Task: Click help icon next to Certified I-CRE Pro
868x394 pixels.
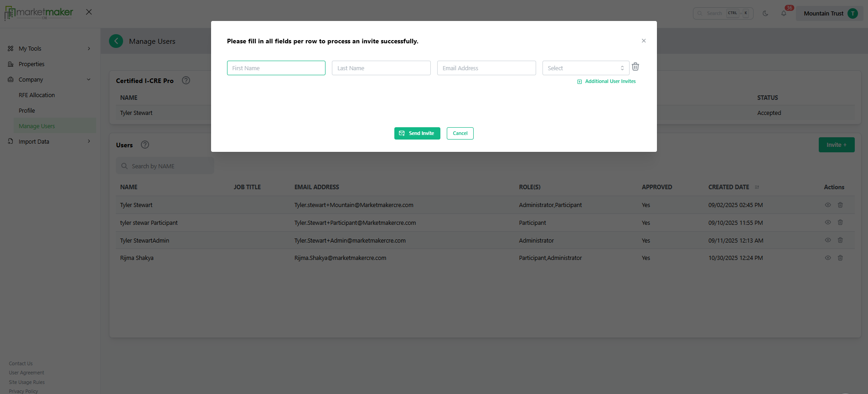Action: [x=186, y=81]
